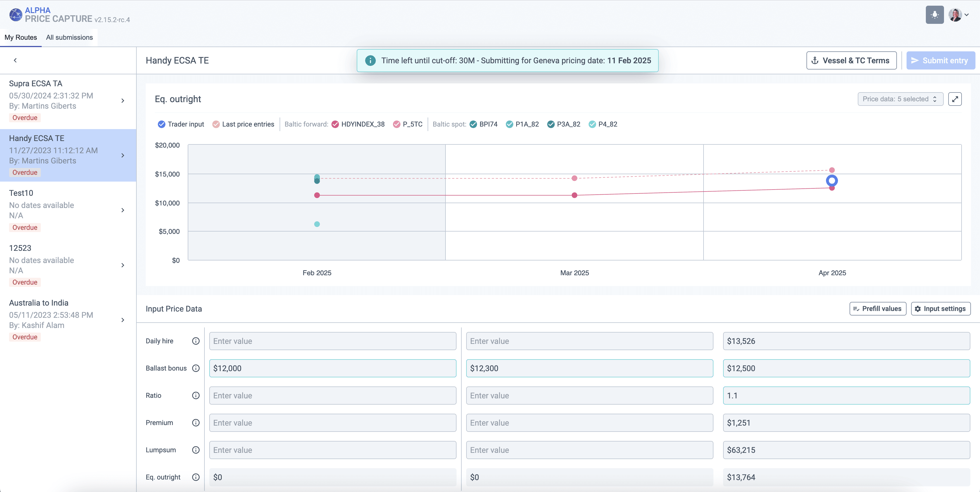This screenshot has height=492, width=980.
Task: Switch to the All submissions tab
Action: [x=69, y=37]
